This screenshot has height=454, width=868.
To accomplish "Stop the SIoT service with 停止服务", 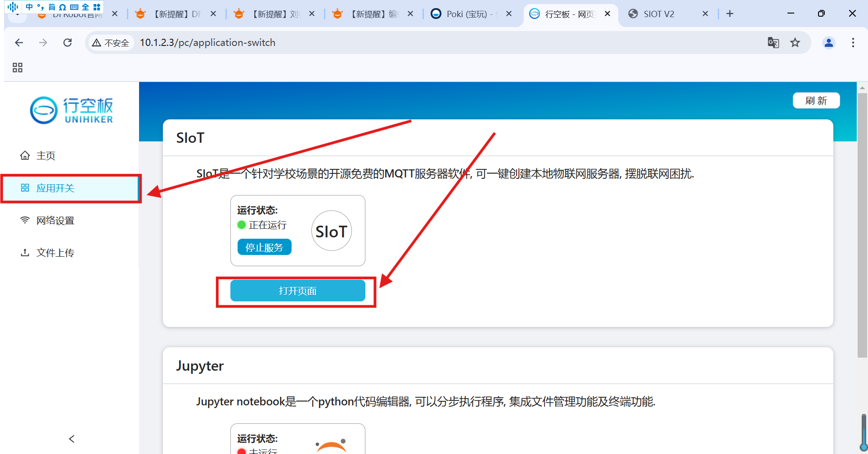I will click(264, 247).
